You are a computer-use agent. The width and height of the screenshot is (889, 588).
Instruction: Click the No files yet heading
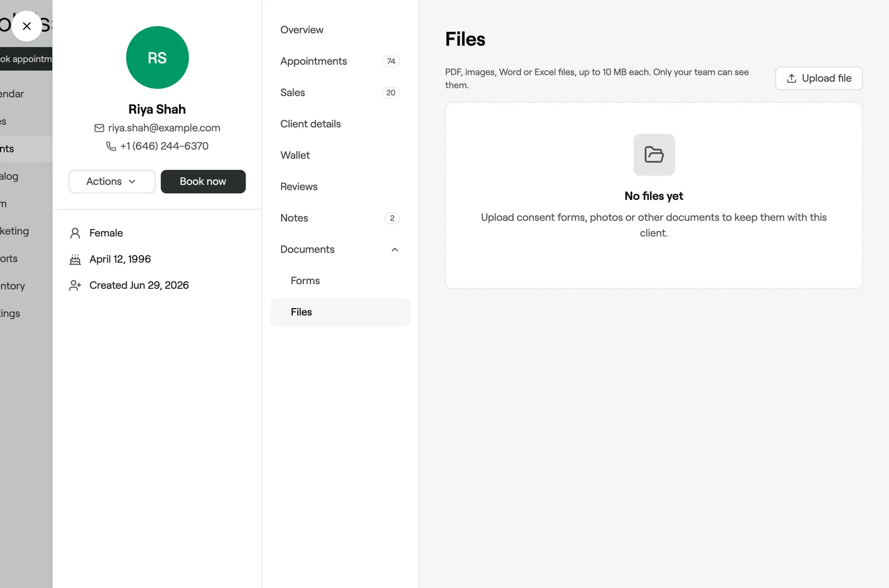tap(654, 196)
